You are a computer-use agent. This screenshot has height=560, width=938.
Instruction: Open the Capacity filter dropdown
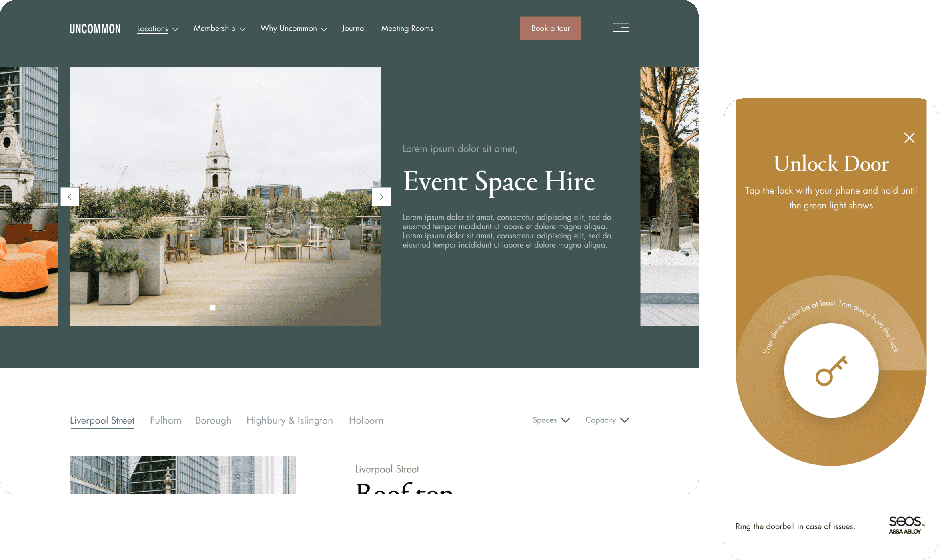pos(607,420)
